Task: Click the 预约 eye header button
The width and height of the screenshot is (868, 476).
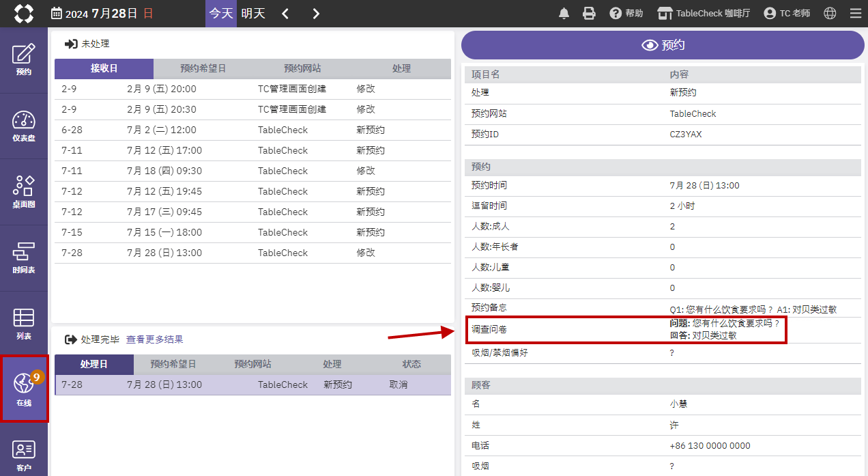Action: 663,45
